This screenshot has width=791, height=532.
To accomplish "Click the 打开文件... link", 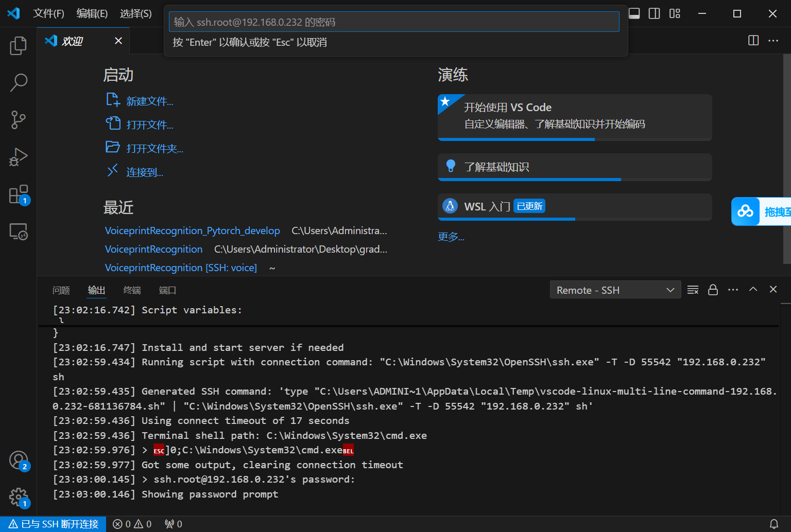I will (x=150, y=125).
